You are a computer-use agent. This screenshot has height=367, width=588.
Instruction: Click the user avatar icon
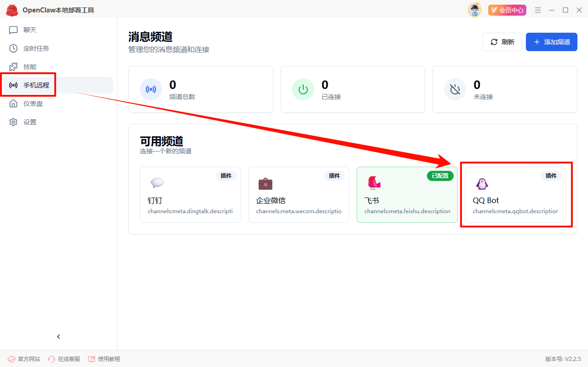474,10
